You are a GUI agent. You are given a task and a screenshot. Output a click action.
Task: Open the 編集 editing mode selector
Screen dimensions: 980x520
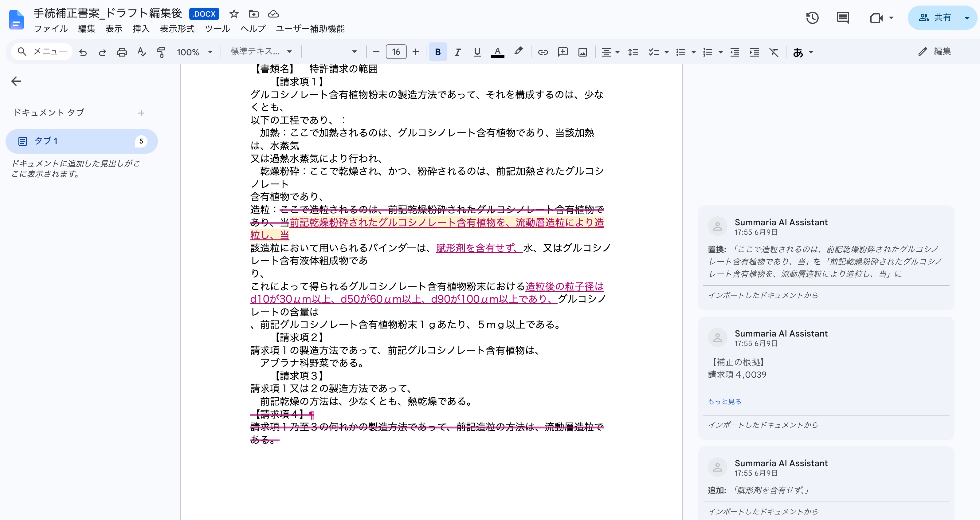pos(934,52)
